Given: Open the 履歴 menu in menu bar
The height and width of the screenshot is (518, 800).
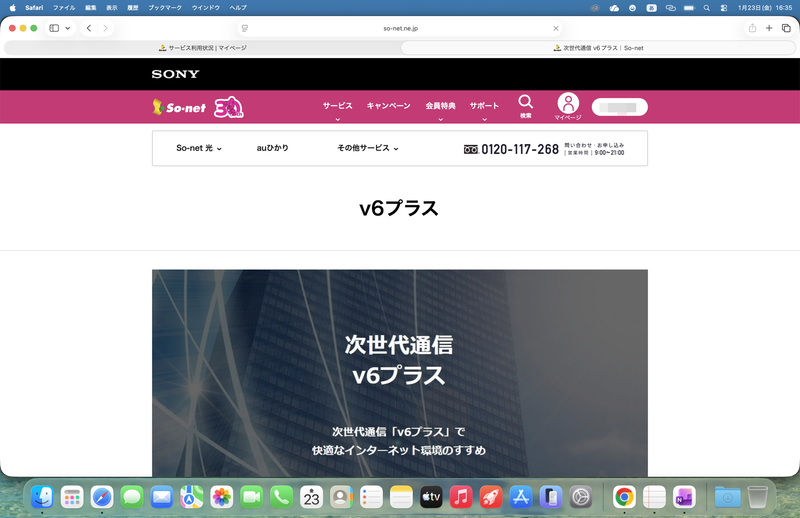Looking at the screenshot, I should [x=133, y=8].
